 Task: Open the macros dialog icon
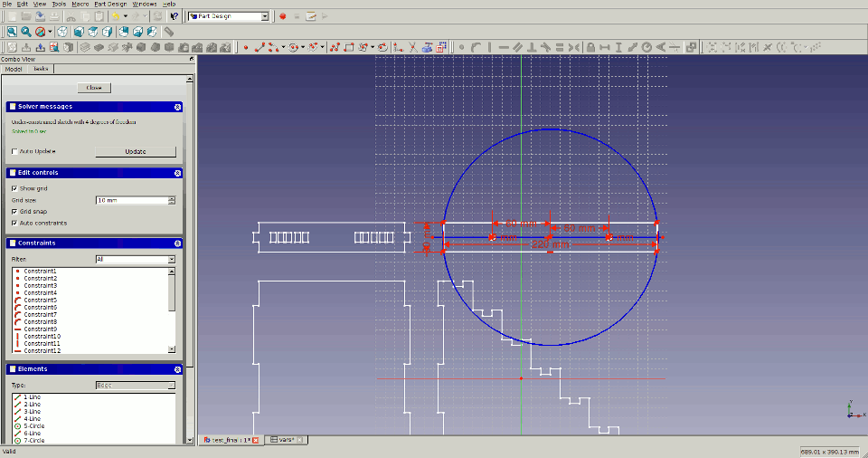tap(310, 16)
